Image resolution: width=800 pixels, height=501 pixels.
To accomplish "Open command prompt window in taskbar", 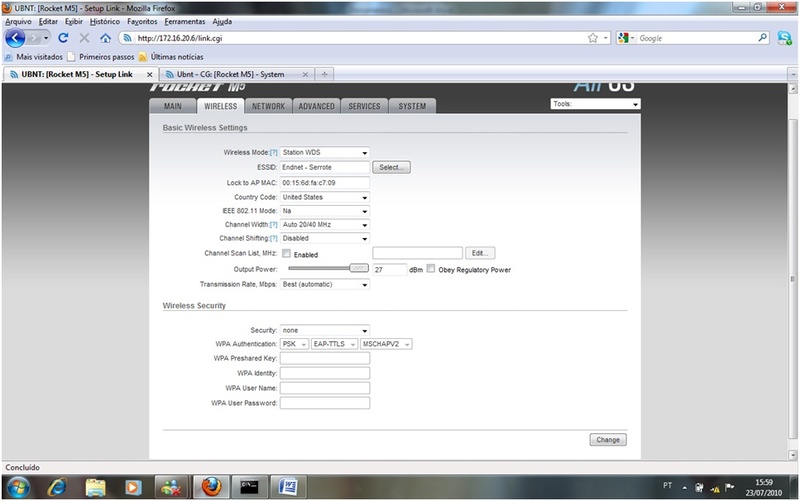I will click(249, 487).
